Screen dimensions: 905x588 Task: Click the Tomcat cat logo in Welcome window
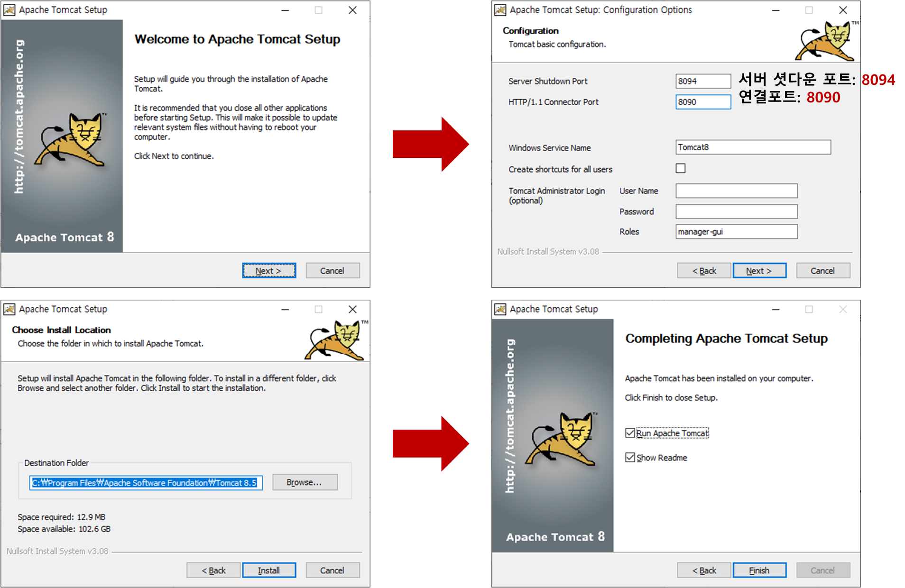[x=71, y=139]
